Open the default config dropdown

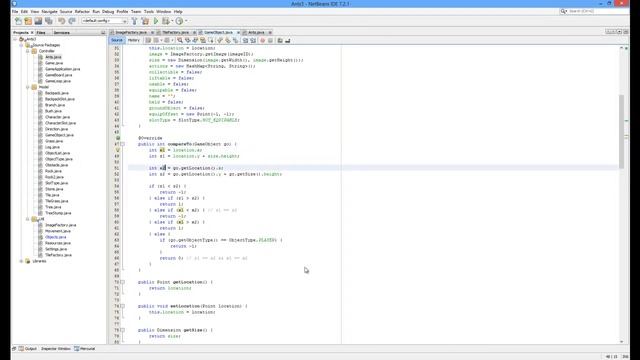tap(104, 21)
